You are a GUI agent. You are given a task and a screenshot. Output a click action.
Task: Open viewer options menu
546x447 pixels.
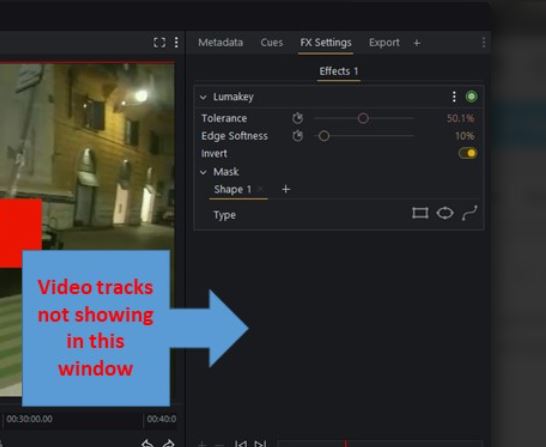[x=176, y=42]
